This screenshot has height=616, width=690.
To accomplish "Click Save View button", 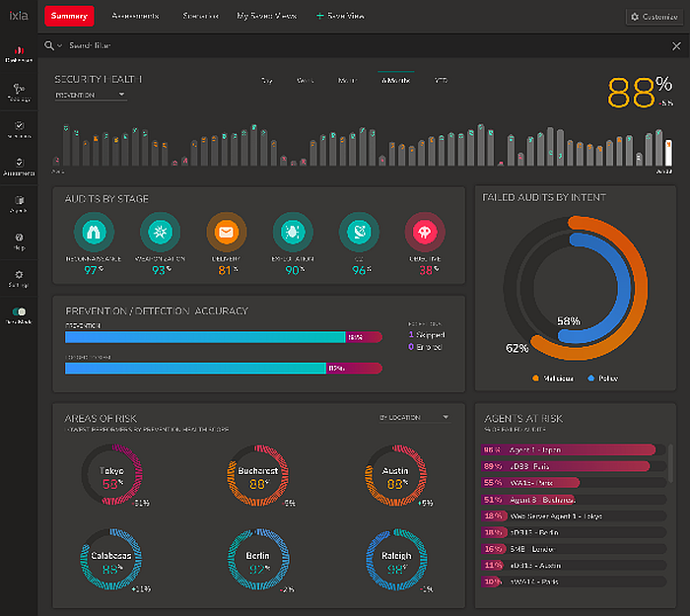I will click(342, 17).
